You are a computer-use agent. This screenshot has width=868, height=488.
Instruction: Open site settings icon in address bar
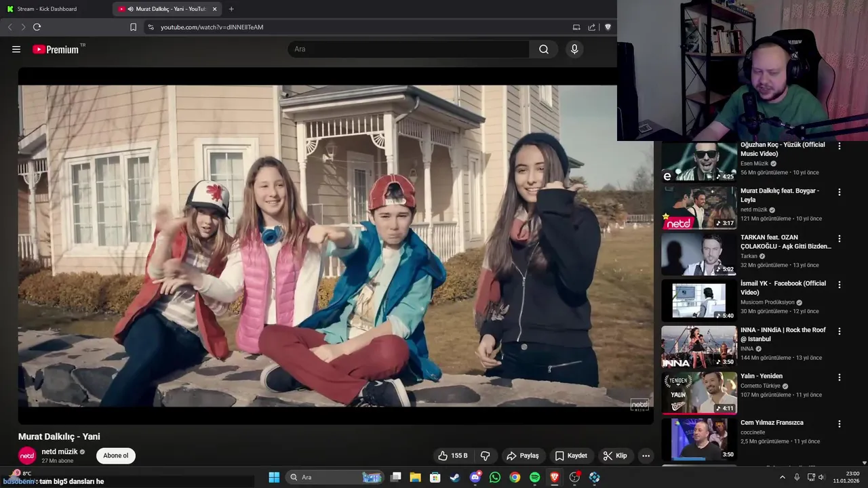150,27
